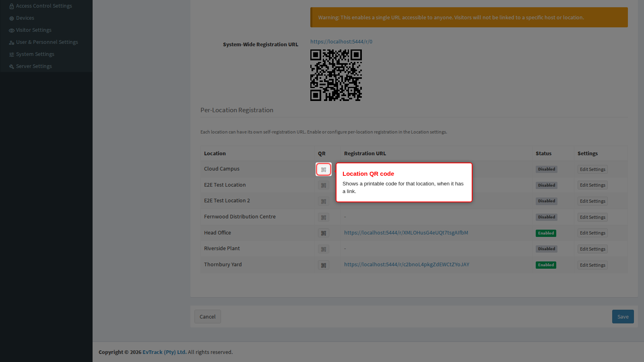
Task: Click the Server Settings icon
Action: tap(12, 67)
